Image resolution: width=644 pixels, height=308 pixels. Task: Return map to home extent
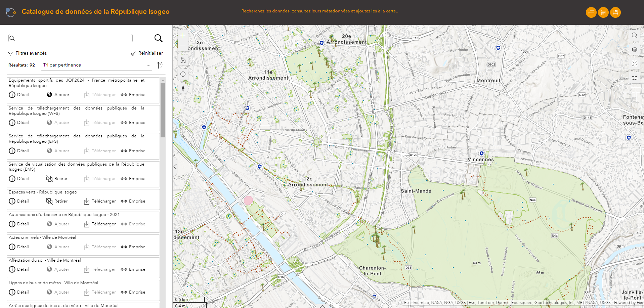(183, 60)
